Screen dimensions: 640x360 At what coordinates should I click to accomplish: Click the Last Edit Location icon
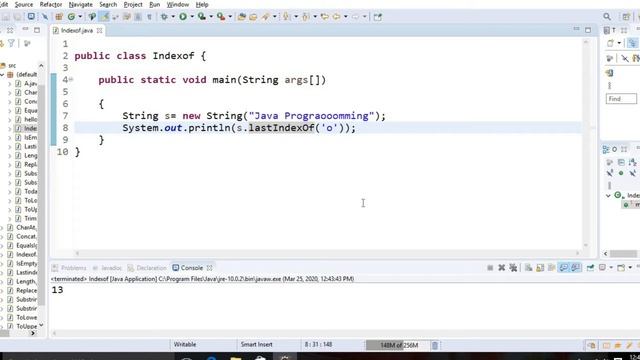(x=325, y=17)
